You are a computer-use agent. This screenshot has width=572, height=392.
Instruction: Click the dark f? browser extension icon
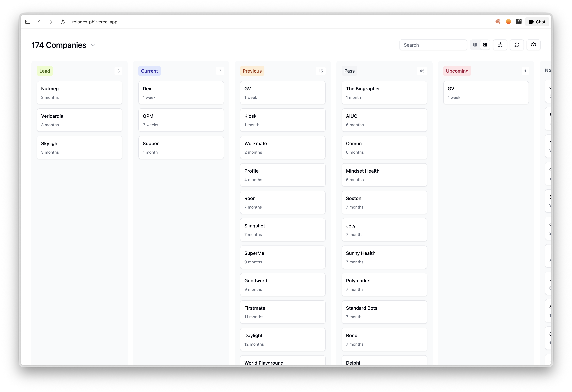pyautogui.click(x=519, y=21)
